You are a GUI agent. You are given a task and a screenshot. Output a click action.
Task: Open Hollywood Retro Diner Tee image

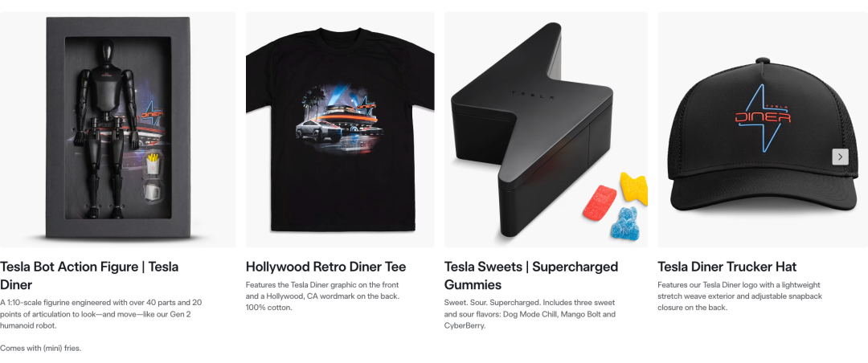340,129
